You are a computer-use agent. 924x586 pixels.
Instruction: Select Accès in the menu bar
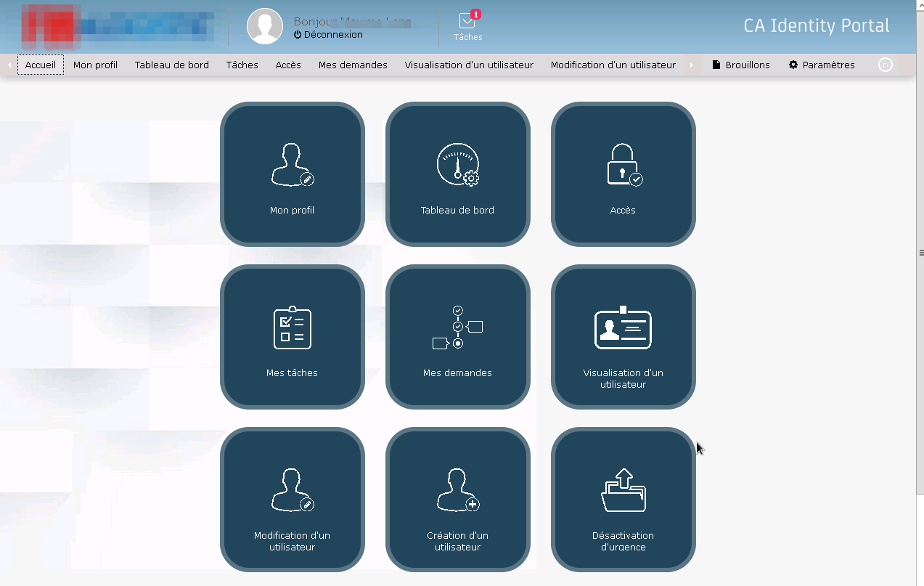click(x=288, y=65)
